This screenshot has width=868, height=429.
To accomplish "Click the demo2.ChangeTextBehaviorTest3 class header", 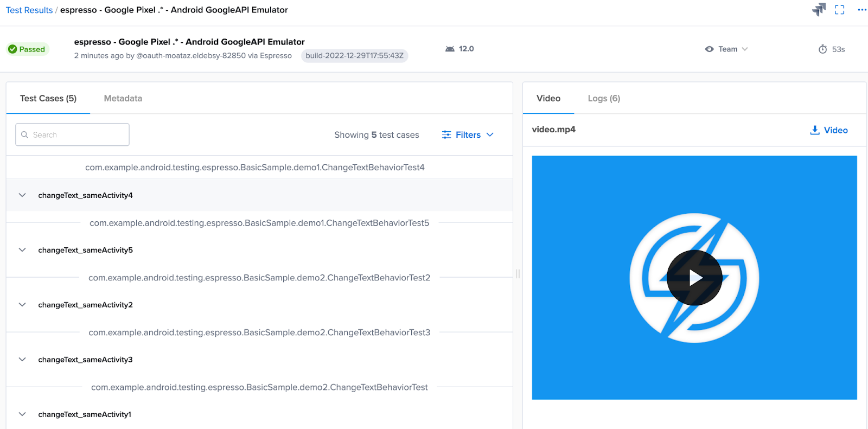I will click(x=259, y=332).
